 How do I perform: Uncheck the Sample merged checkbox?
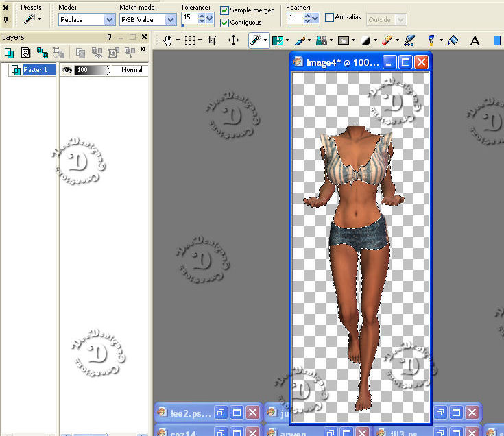(225, 10)
